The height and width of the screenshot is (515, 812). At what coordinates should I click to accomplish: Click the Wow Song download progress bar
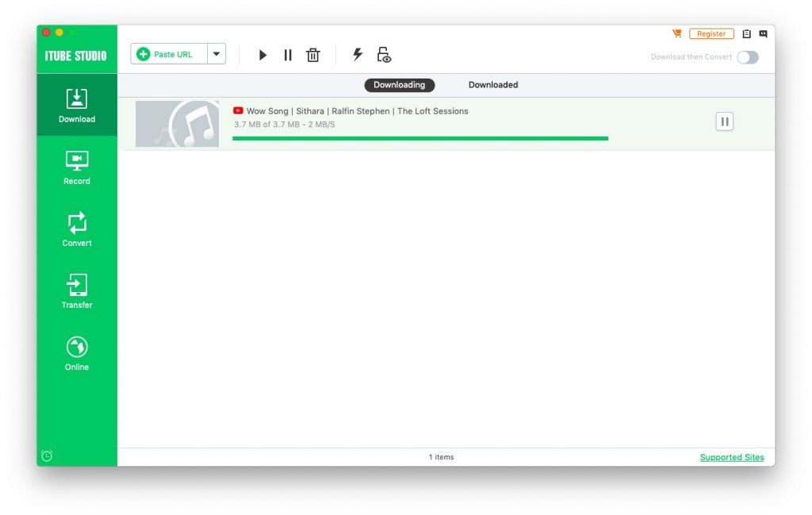point(420,138)
